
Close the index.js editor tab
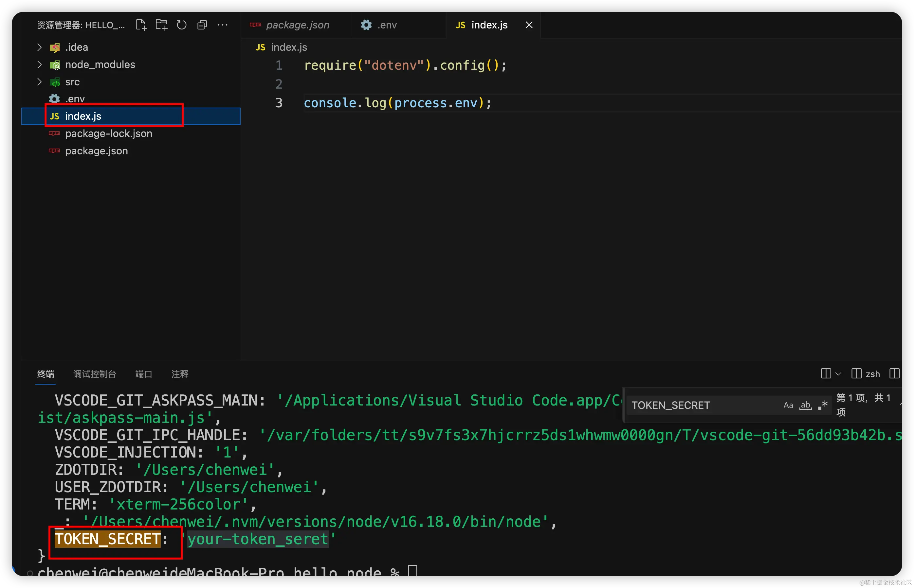(x=529, y=25)
